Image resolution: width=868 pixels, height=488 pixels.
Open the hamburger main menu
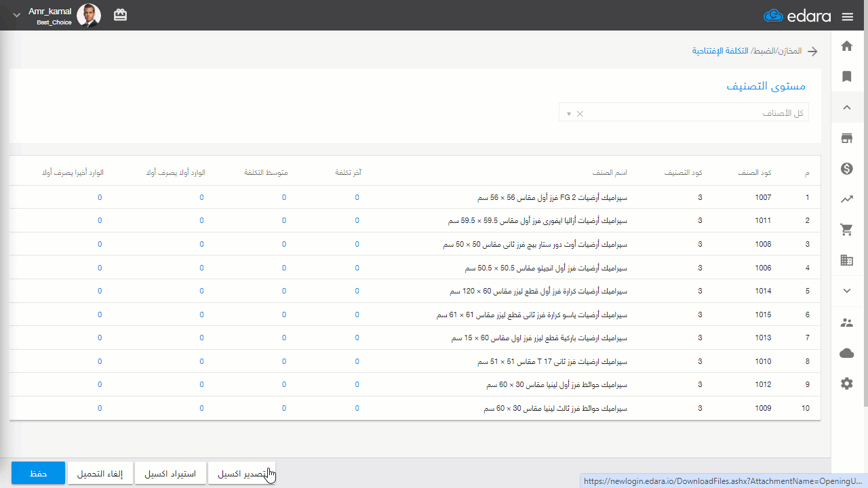click(x=847, y=16)
